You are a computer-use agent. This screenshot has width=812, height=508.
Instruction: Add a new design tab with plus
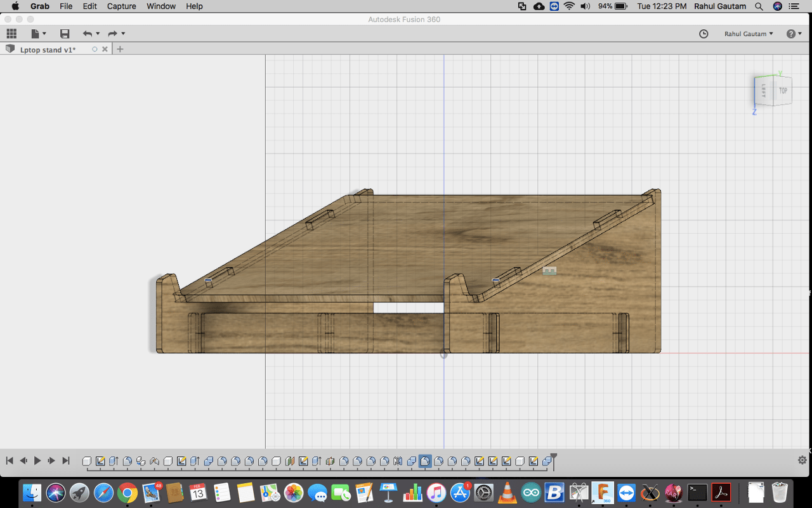tap(120, 49)
